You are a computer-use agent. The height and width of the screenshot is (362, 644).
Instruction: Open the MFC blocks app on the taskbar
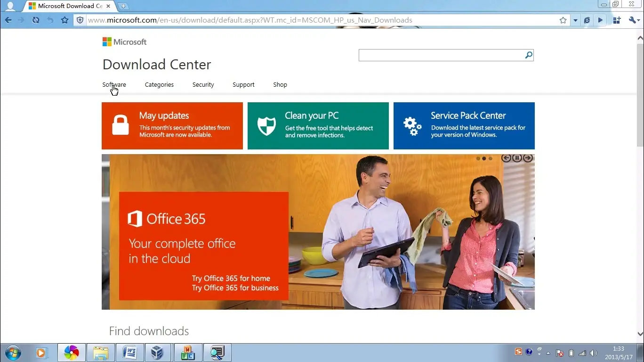(188, 353)
